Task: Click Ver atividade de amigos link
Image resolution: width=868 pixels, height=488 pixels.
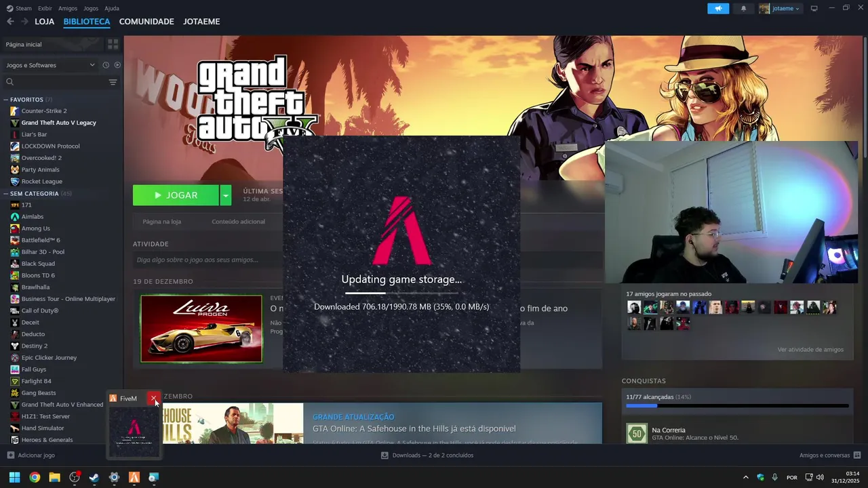Action: (x=810, y=350)
